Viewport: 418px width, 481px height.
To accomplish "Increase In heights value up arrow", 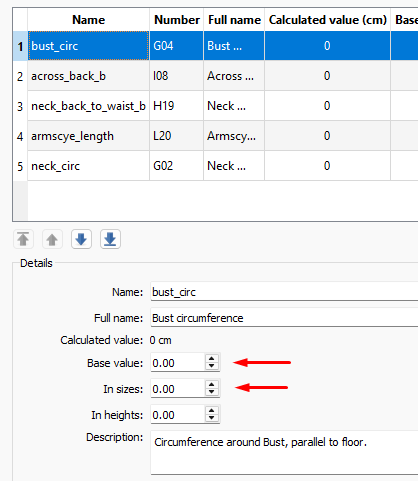I will tap(212, 411).
